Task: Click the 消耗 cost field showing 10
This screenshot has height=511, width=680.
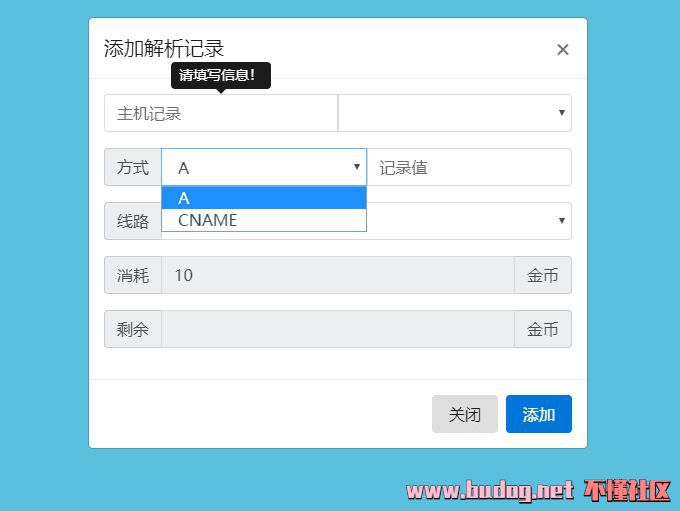Action: click(x=338, y=275)
